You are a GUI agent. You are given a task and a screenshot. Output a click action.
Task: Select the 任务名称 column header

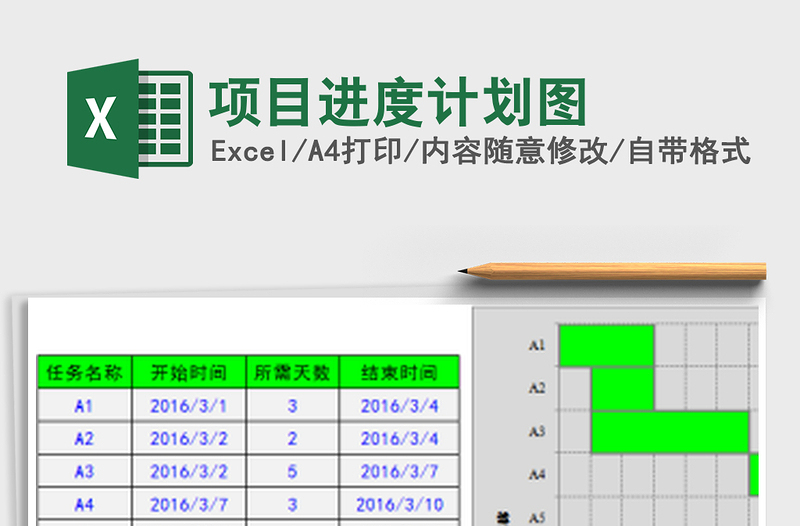click(x=84, y=373)
